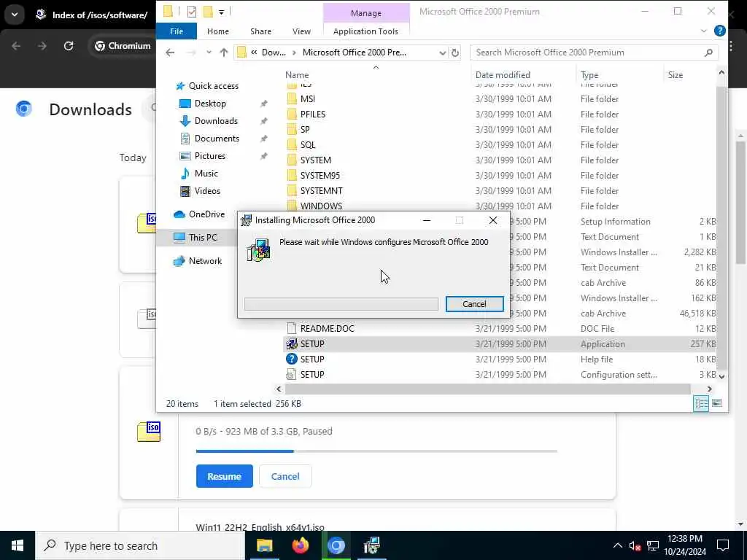Open Firefox from the taskbar
Screen dimensions: 747x560
tap(300, 545)
